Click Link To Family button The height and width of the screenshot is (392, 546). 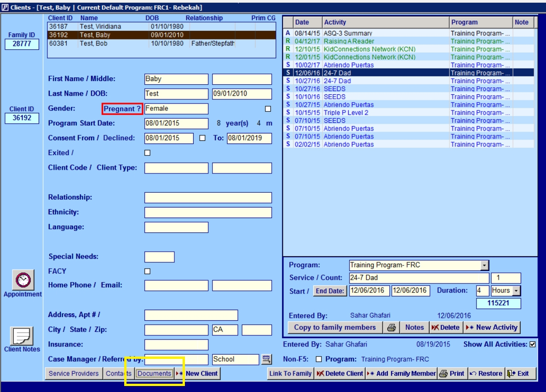tap(290, 374)
